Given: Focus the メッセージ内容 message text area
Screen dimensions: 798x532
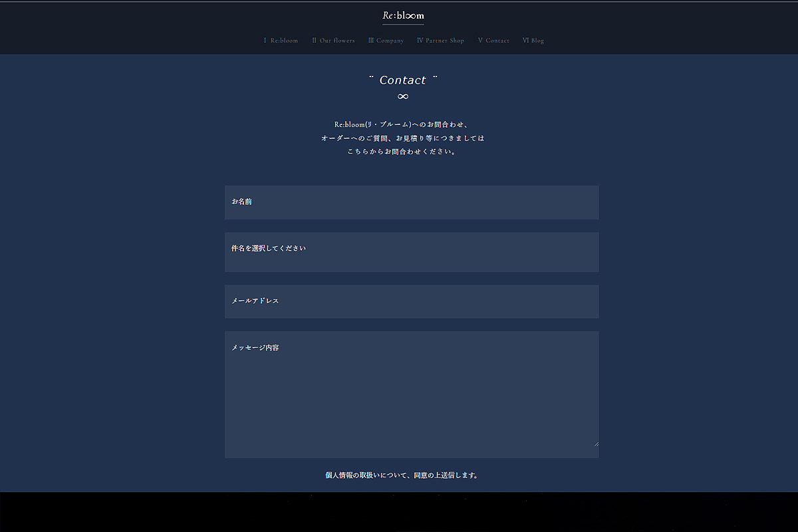Looking at the screenshot, I should (412, 394).
